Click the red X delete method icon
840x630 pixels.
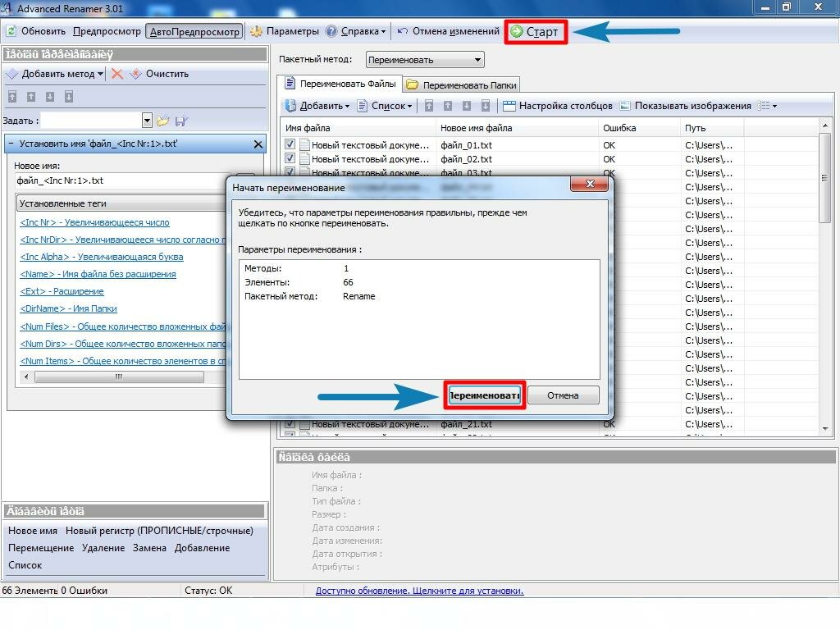click(117, 74)
